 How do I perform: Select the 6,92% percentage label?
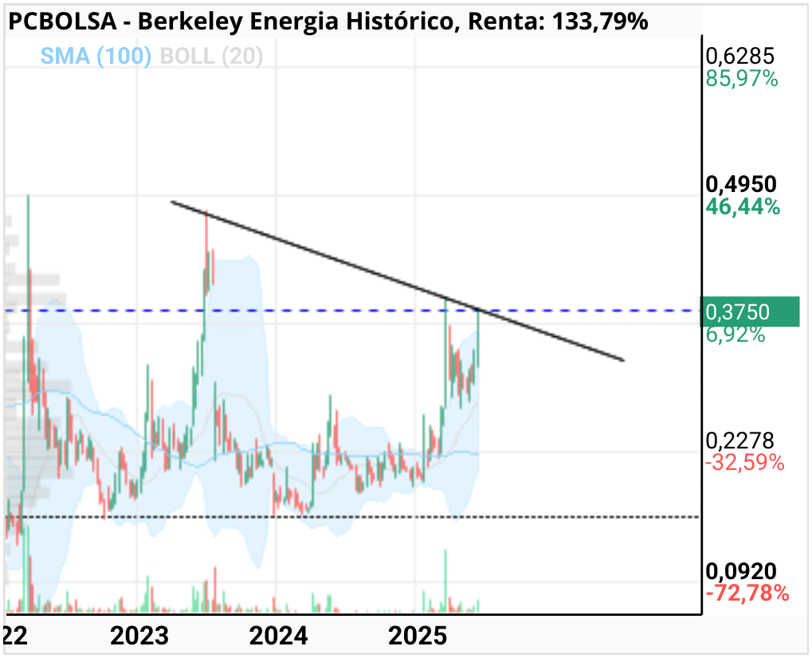[x=736, y=335]
